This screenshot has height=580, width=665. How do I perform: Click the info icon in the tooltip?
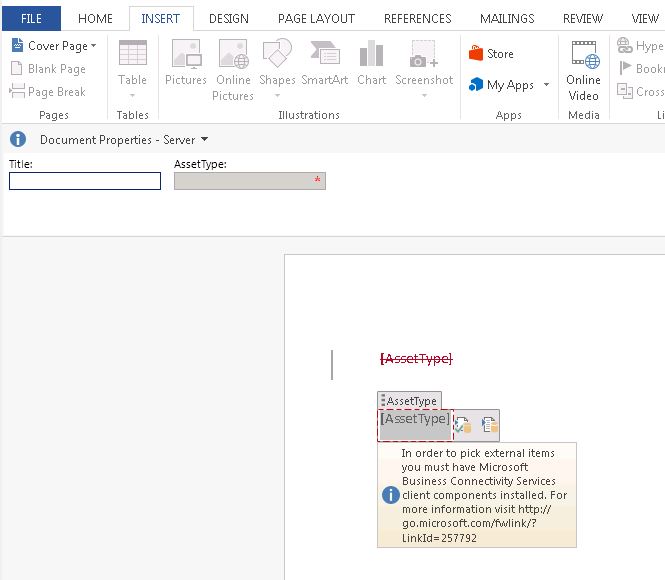[x=391, y=495]
